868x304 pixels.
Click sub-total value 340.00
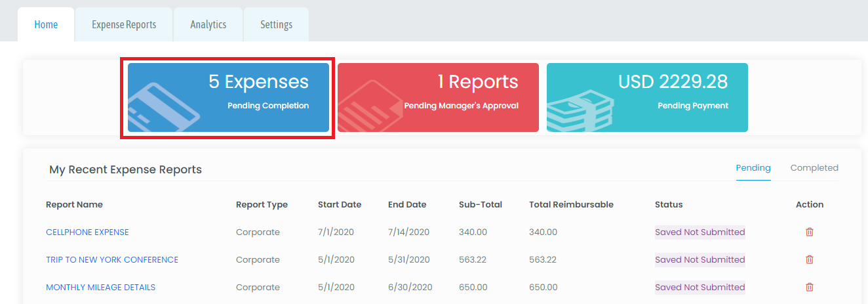click(x=473, y=232)
